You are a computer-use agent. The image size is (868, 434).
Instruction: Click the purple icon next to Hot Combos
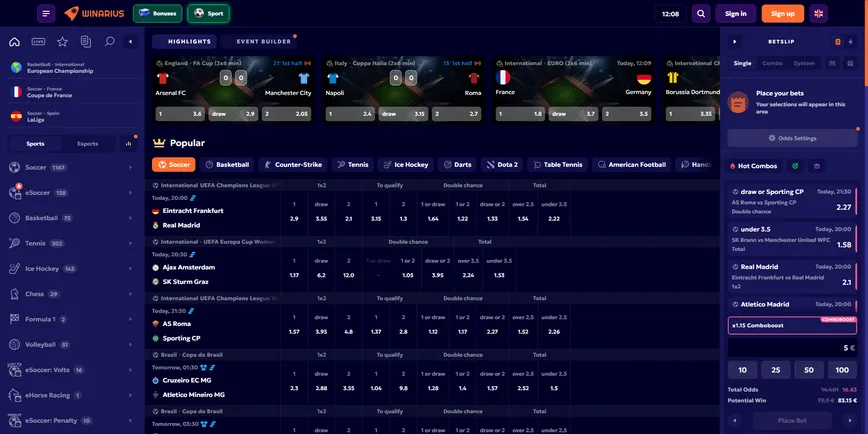coord(817,166)
